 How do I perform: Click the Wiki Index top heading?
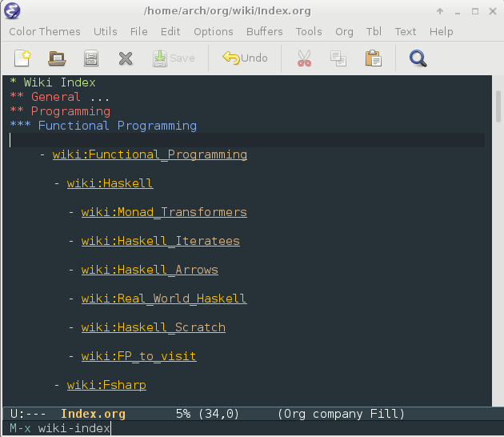[53, 82]
